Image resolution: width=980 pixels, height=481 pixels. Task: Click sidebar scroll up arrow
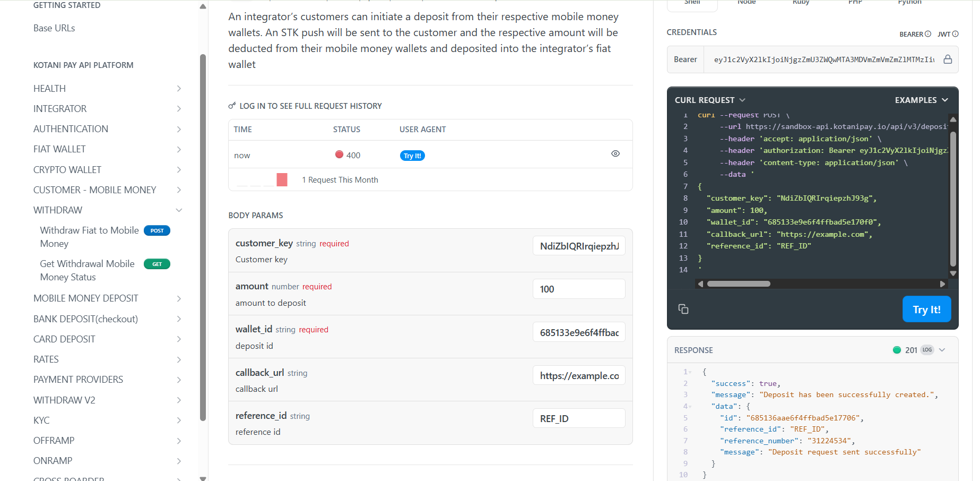[203, 6]
